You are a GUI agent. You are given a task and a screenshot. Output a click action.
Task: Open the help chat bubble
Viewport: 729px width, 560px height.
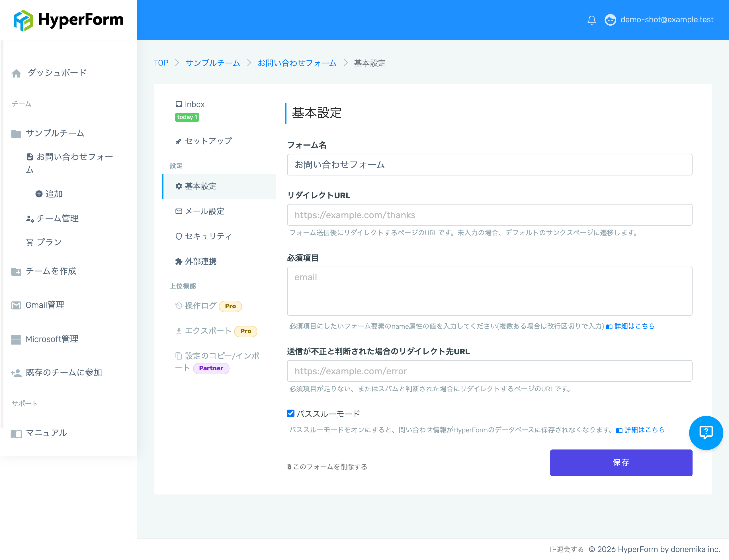[706, 433]
